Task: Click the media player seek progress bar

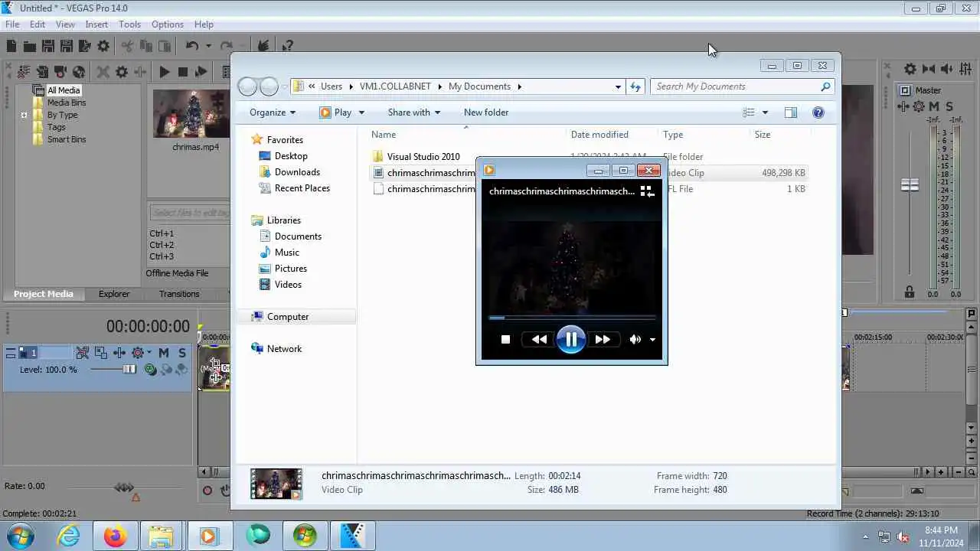Action: pyautogui.click(x=572, y=317)
